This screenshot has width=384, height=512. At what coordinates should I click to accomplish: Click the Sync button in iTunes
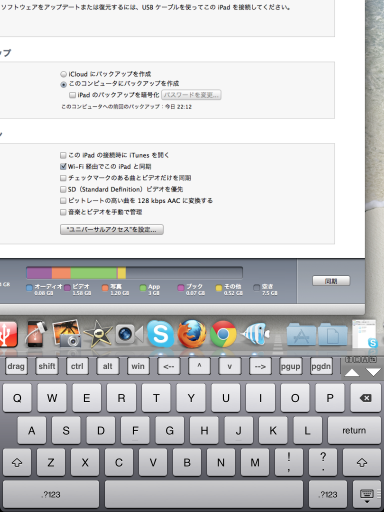(331, 281)
